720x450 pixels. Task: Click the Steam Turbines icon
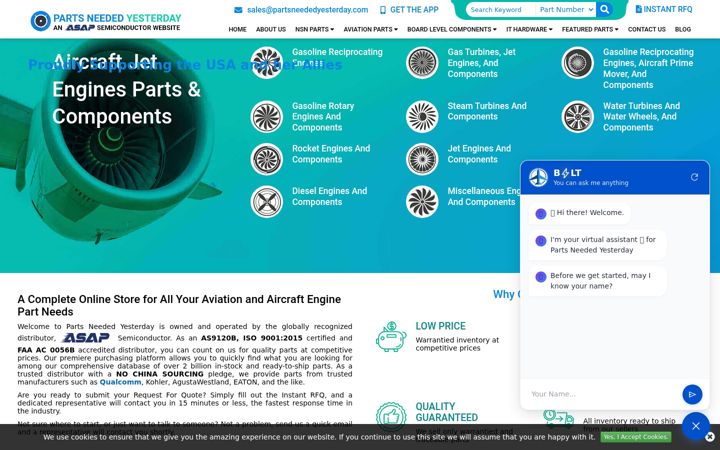pyautogui.click(x=422, y=117)
